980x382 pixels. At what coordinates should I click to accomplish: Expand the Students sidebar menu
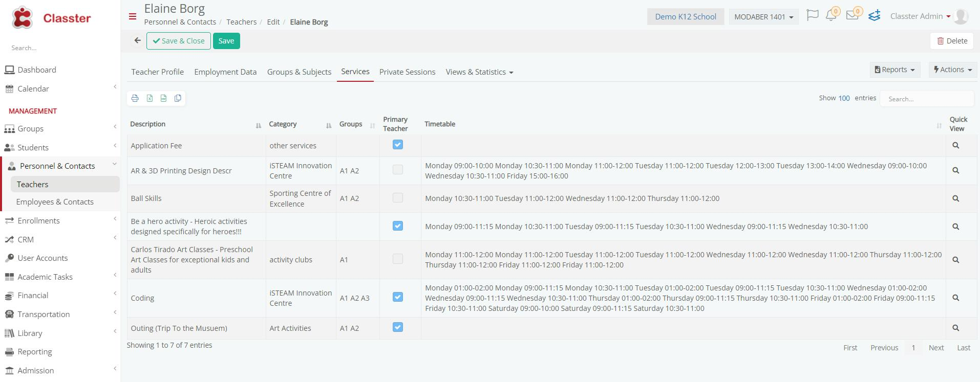pos(60,148)
